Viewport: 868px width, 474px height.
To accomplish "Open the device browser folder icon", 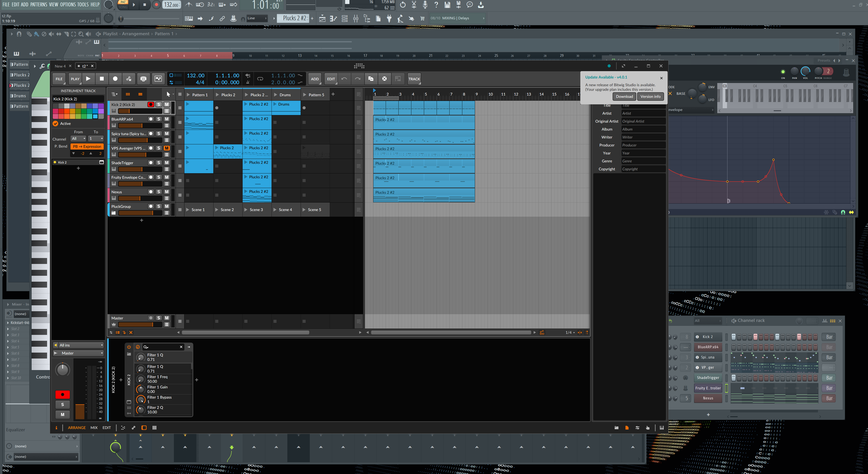I will click(129, 354).
